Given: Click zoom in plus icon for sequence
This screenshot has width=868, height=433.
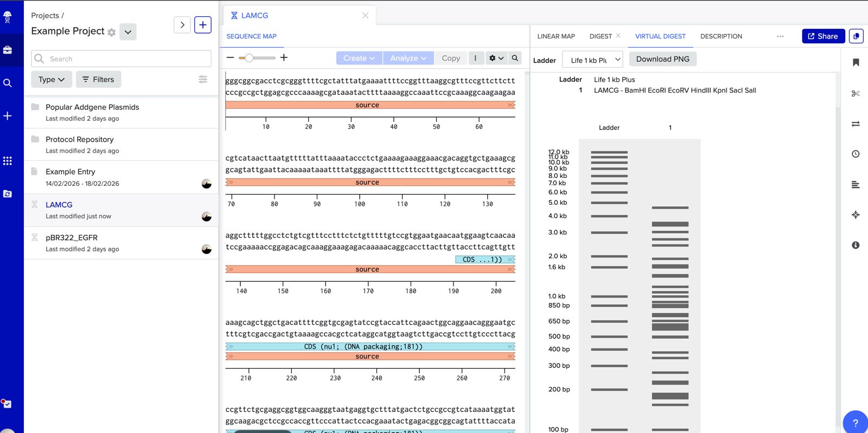Looking at the screenshot, I should 284,57.
